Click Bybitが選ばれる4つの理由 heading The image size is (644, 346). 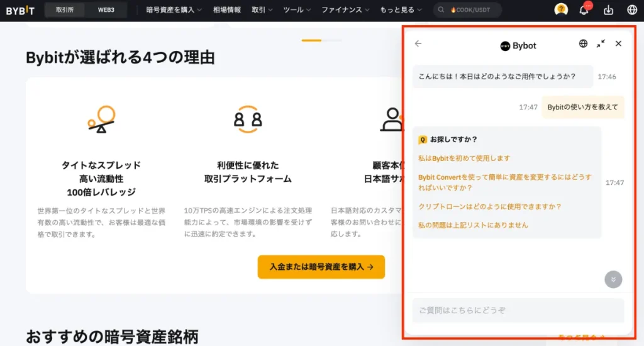[120, 57]
